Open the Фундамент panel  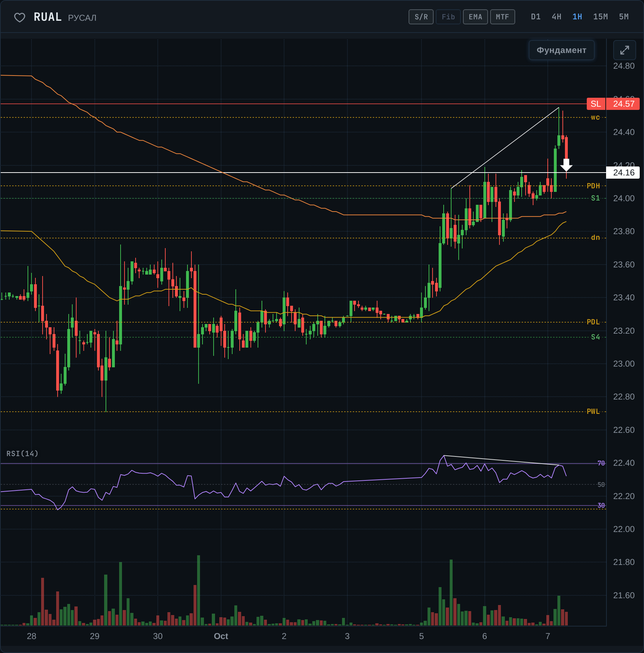pyautogui.click(x=561, y=50)
